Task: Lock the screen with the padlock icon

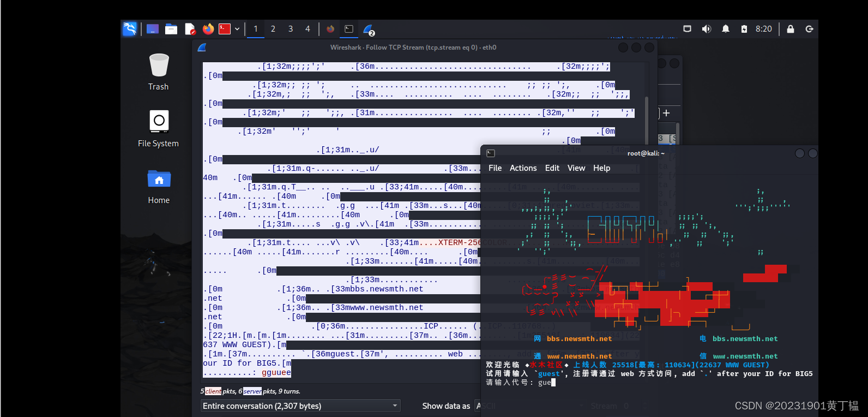Action: coord(791,29)
